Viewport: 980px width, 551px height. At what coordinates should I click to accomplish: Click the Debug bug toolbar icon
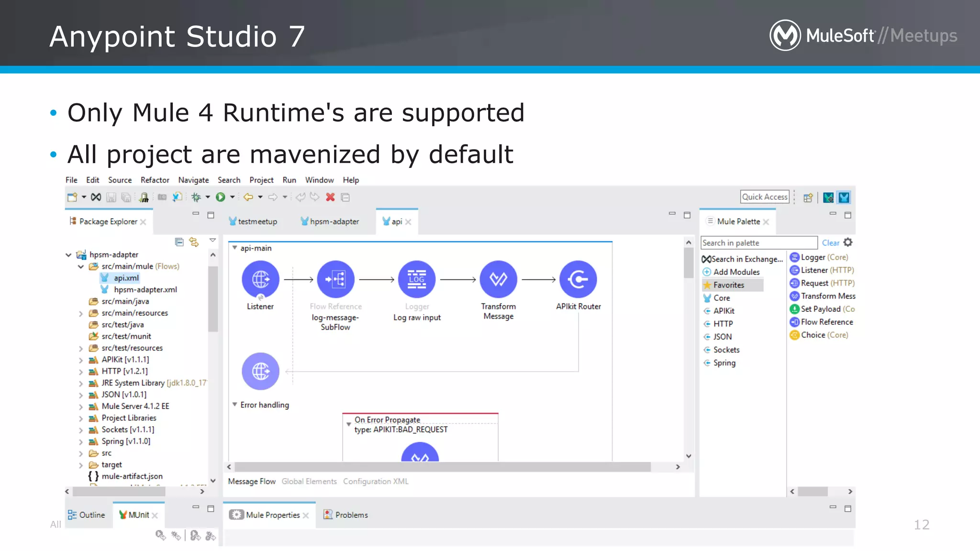(196, 197)
